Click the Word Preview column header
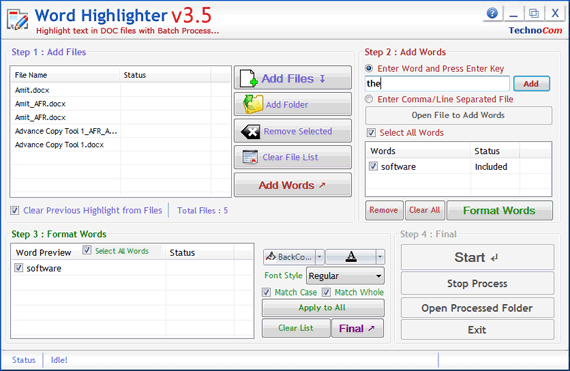 pyautogui.click(x=44, y=253)
